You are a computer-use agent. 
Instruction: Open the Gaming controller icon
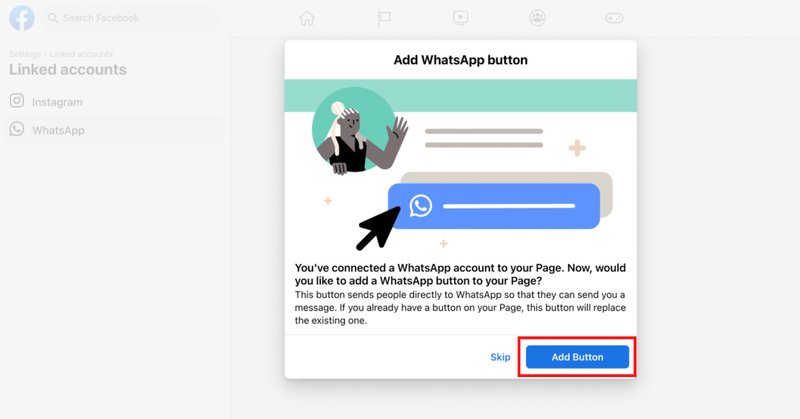click(614, 18)
